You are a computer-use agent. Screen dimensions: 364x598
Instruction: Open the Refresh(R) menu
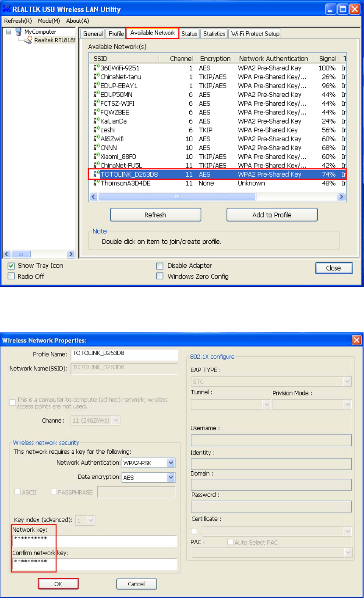coord(18,21)
